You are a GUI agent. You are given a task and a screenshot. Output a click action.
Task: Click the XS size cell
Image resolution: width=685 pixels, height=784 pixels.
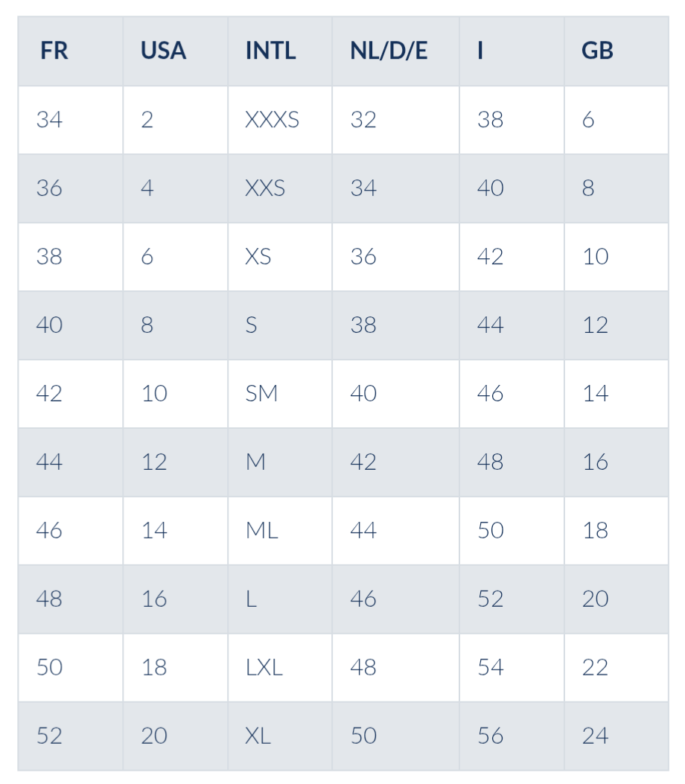[280, 257]
